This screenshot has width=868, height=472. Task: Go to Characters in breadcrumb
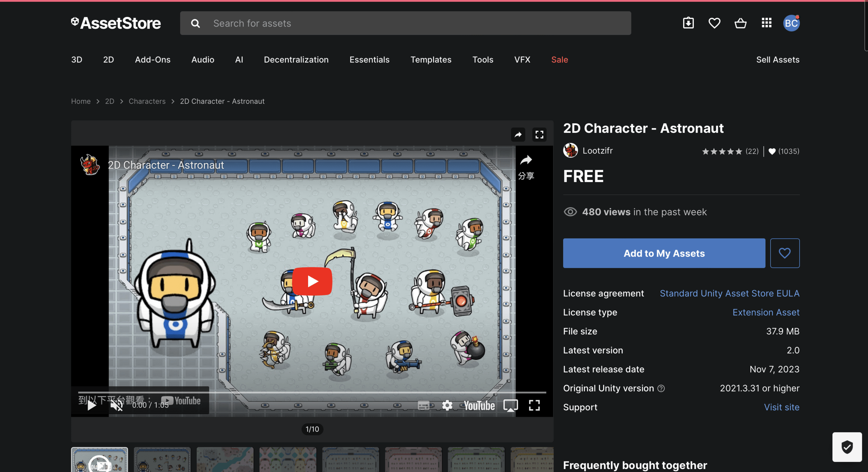(147, 101)
